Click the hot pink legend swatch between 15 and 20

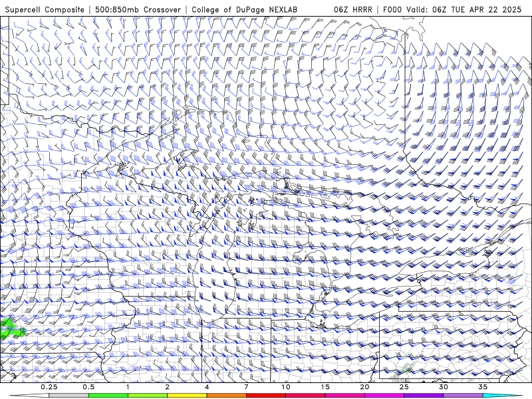[344, 396]
